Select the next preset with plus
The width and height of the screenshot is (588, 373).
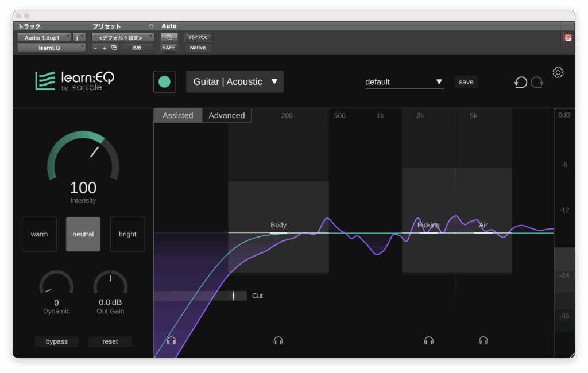[105, 48]
